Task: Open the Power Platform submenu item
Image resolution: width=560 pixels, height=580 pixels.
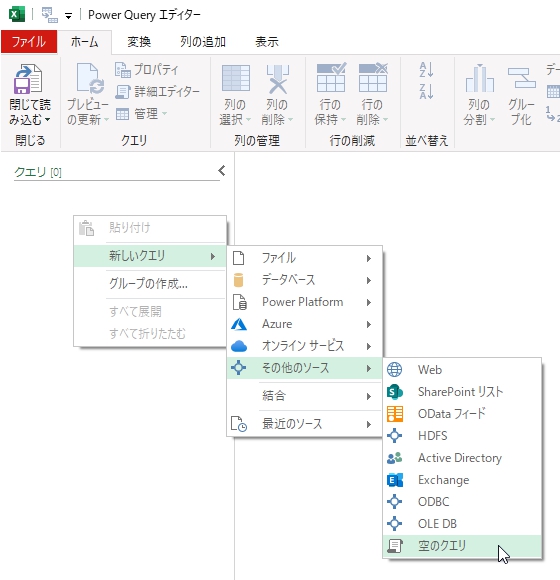Action: [304, 302]
